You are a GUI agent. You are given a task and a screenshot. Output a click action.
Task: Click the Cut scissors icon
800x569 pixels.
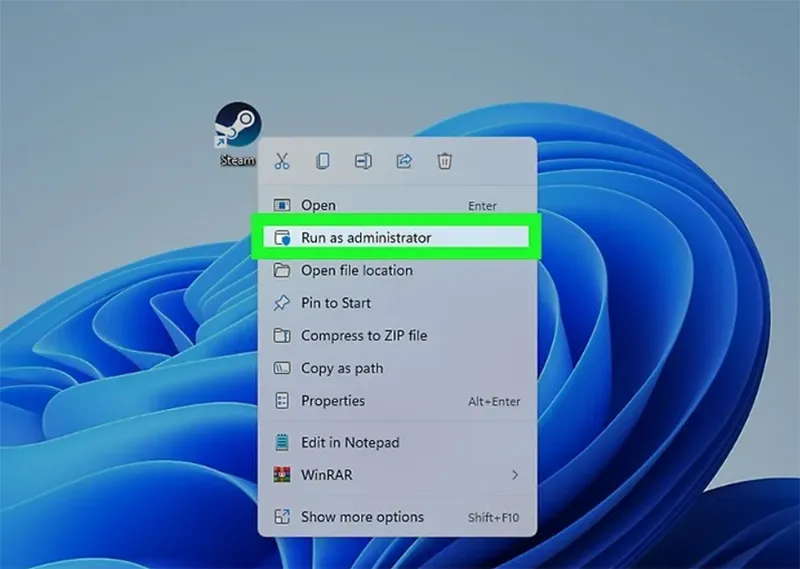[282, 161]
